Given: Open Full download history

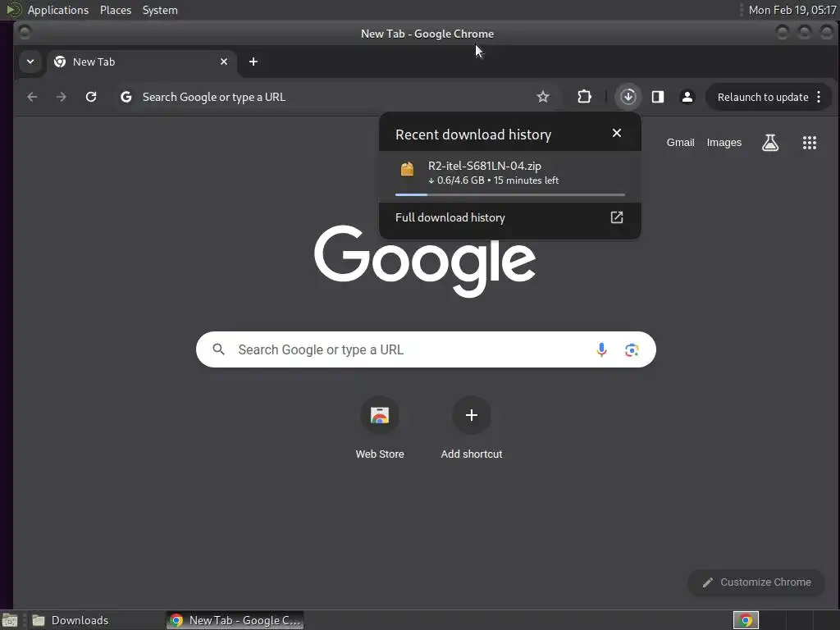Looking at the screenshot, I should [x=509, y=217].
